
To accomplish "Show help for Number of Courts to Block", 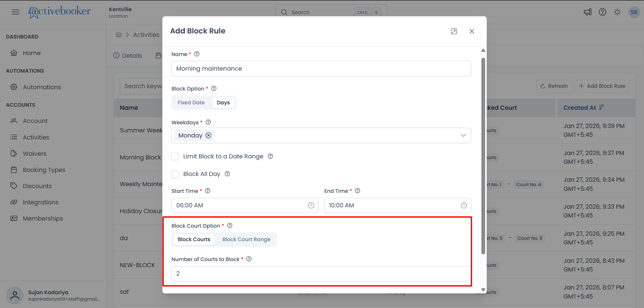I will [249, 259].
